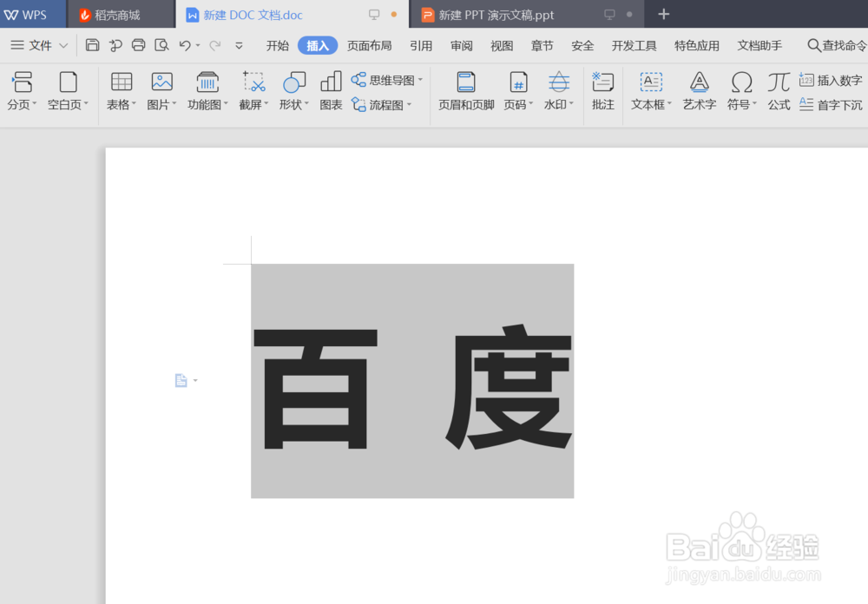This screenshot has height=604, width=868.
Task: Undo the last action
Action: pyautogui.click(x=185, y=45)
